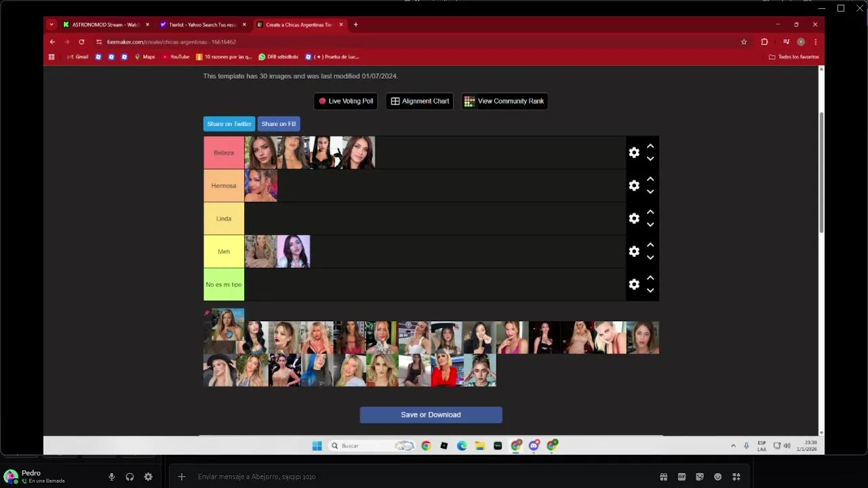Open the Chrome tab search dropdown

pyautogui.click(x=52, y=24)
